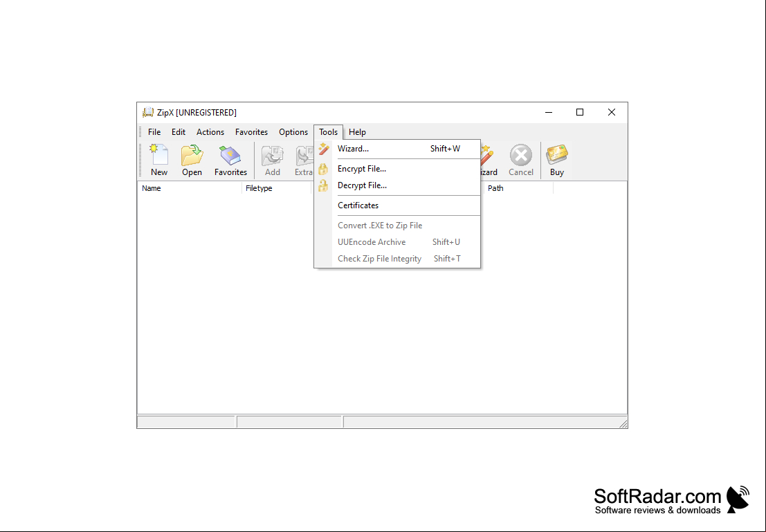Click the greyed UUEncode Archive entry
The image size is (766, 532).
coord(397,242)
